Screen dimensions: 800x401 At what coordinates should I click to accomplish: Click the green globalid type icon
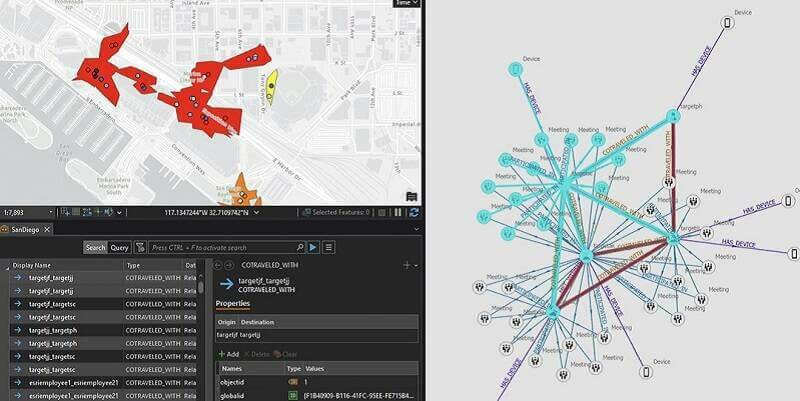click(293, 395)
